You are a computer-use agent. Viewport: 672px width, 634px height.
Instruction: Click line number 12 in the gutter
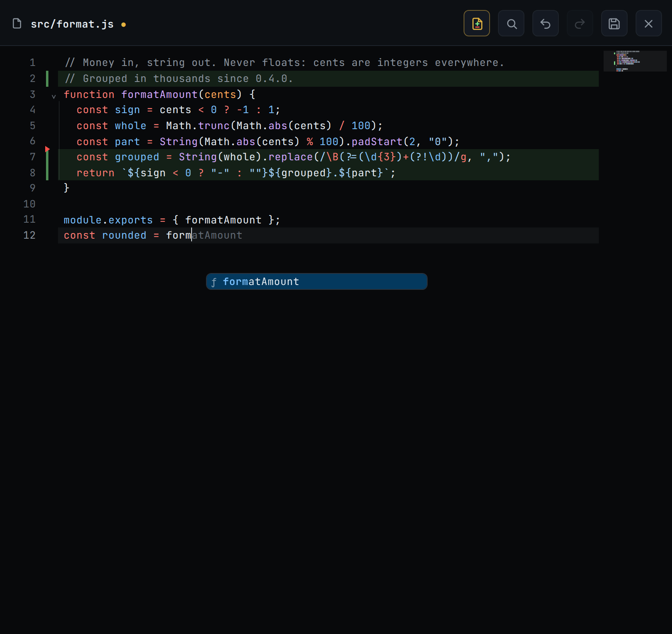pyautogui.click(x=30, y=235)
